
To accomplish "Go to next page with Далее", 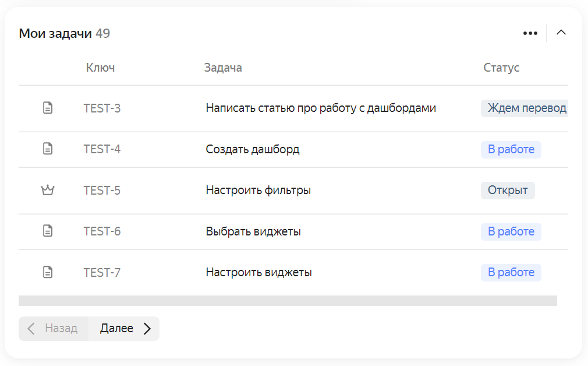I will coord(124,329).
